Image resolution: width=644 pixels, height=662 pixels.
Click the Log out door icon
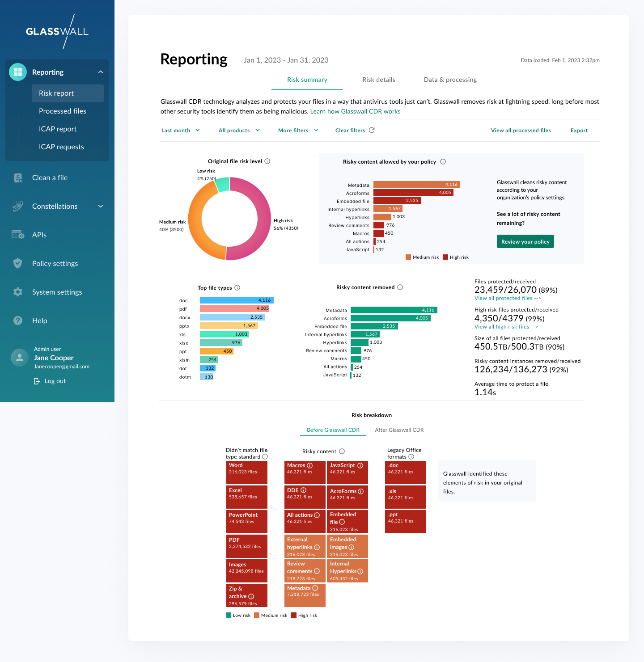37,381
